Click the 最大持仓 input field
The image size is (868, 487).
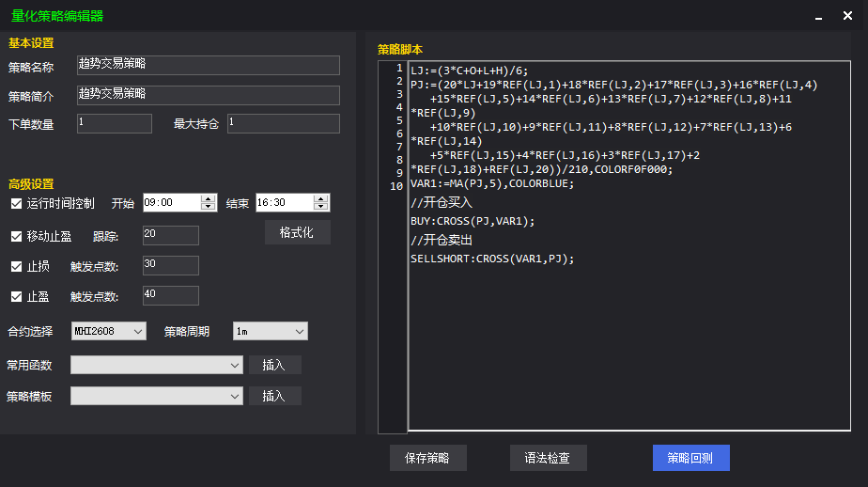[x=284, y=123]
